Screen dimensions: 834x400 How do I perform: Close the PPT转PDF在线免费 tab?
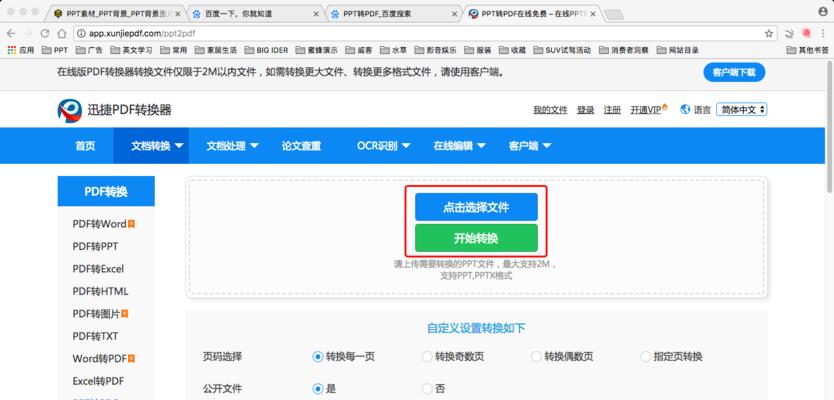pos(593,14)
